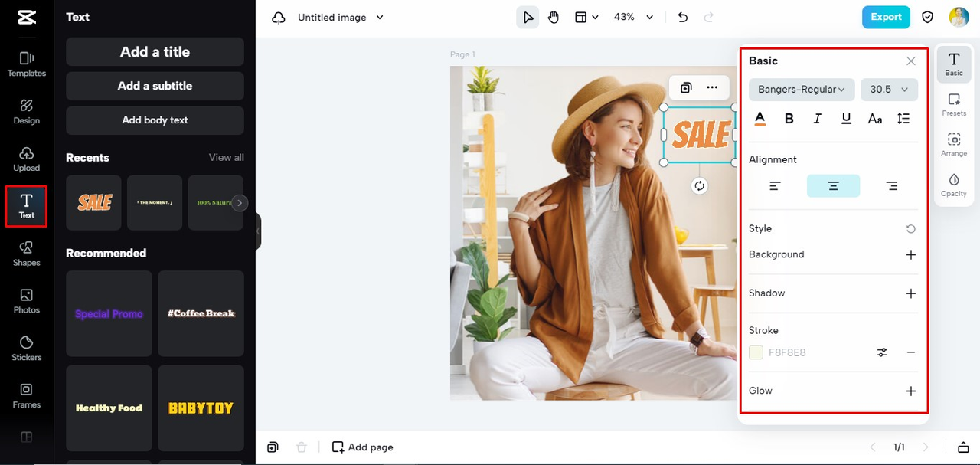Open the Upload sidebar panel
Image resolution: width=980 pixels, height=465 pixels.
[x=27, y=159]
